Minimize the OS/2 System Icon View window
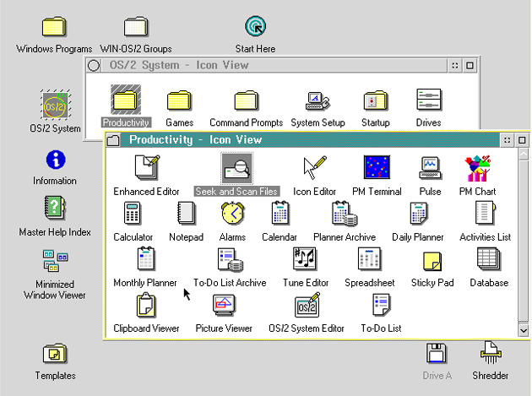Screen dimensions: 532x396 click(455, 66)
